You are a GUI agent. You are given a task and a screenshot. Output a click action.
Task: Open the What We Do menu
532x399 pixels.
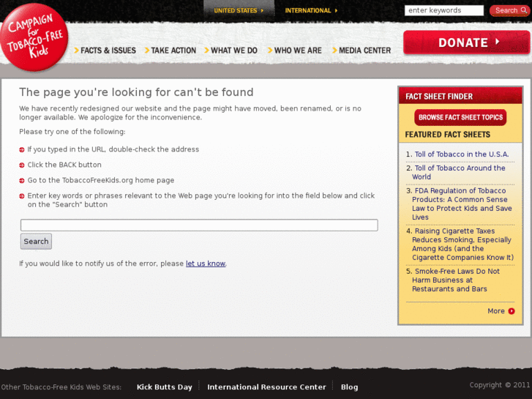(231, 51)
